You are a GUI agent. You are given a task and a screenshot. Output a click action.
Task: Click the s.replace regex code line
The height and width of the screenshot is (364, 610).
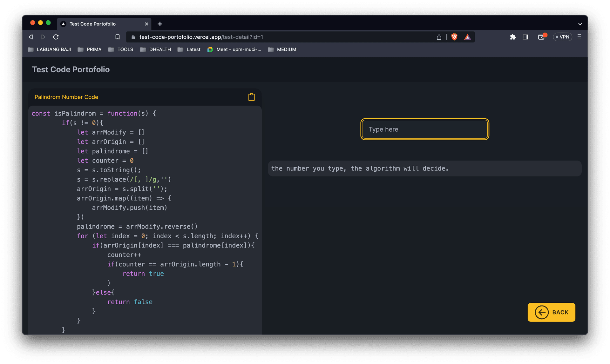[124, 180]
